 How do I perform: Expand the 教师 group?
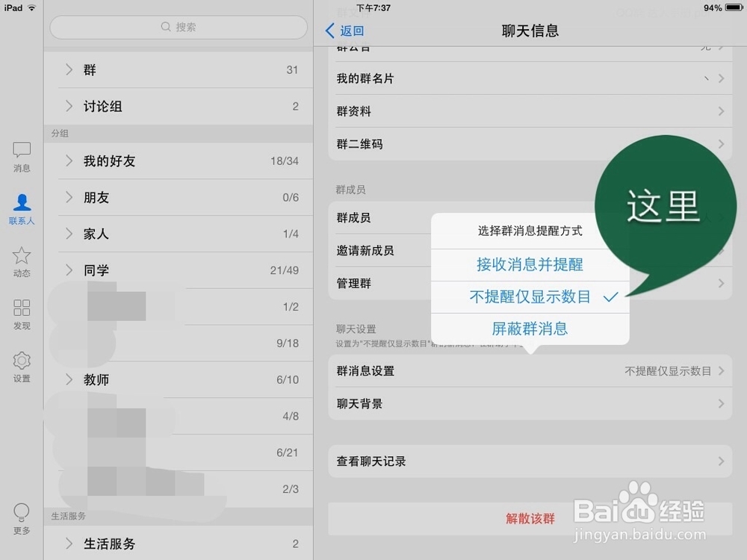point(179,379)
